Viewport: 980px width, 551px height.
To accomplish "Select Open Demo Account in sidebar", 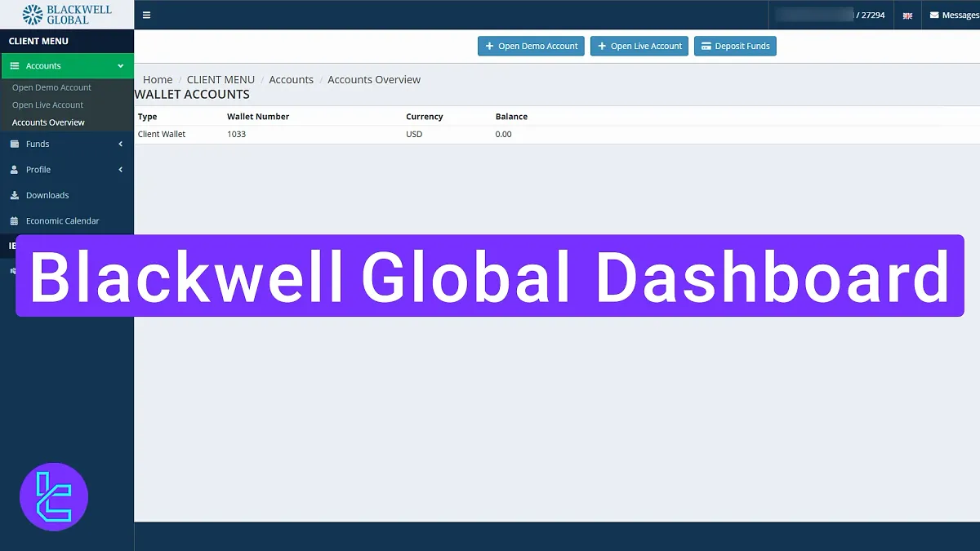I will coord(51,87).
